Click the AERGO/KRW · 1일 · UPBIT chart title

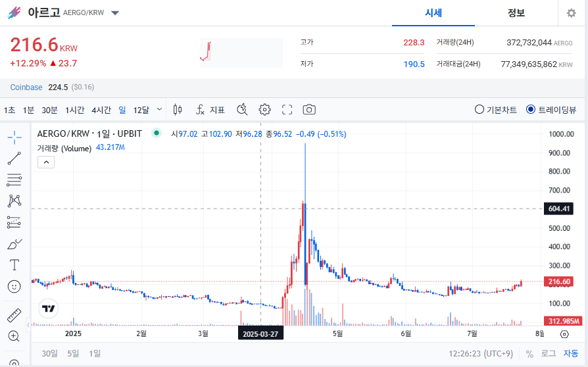(x=89, y=134)
